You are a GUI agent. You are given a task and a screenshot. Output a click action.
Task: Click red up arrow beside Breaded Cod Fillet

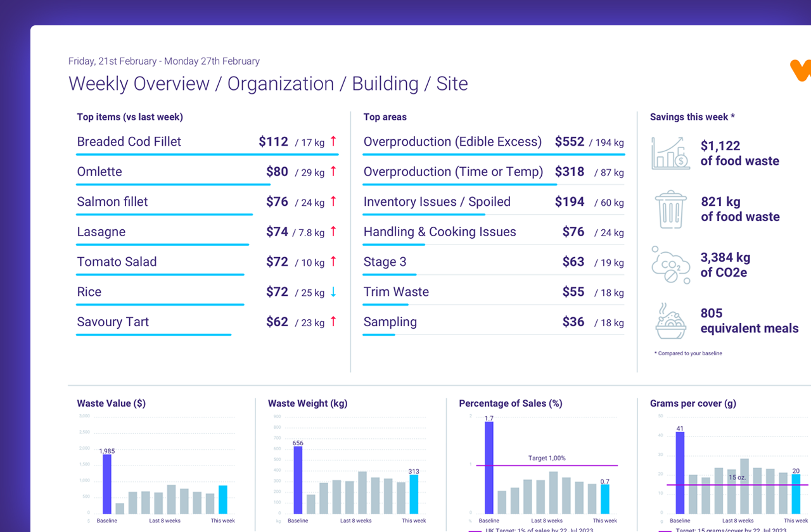coord(333,142)
